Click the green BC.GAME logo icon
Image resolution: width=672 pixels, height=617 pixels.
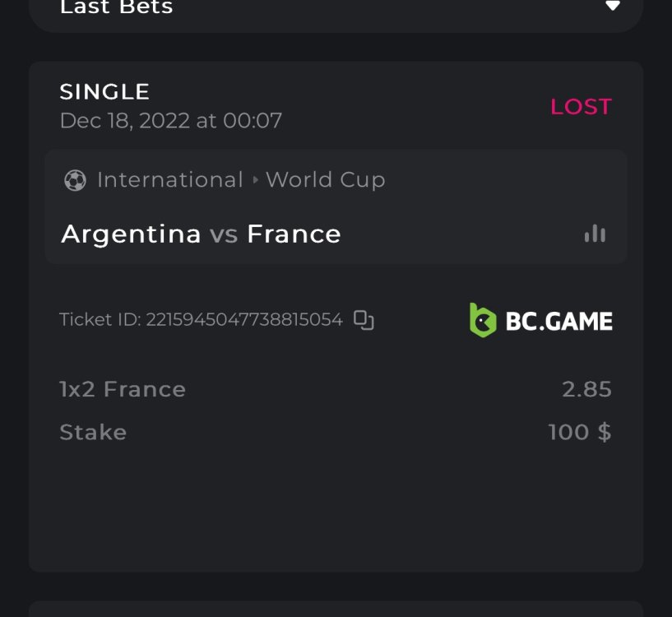483,320
